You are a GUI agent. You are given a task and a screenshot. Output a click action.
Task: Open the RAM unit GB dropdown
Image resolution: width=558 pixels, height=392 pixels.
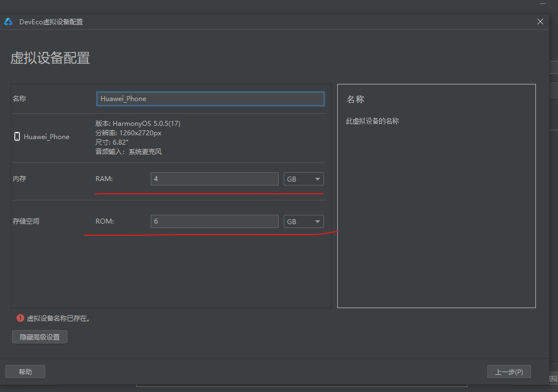304,179
